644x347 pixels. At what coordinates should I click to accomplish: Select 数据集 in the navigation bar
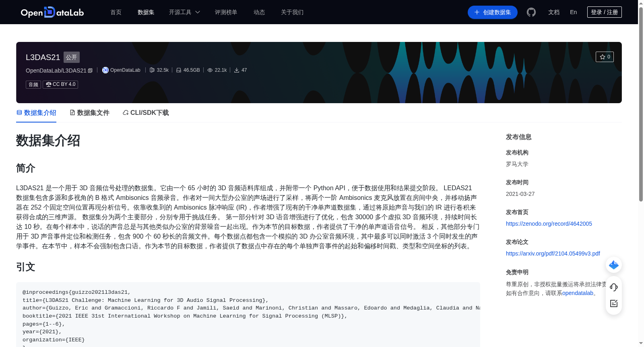(146, 12)
